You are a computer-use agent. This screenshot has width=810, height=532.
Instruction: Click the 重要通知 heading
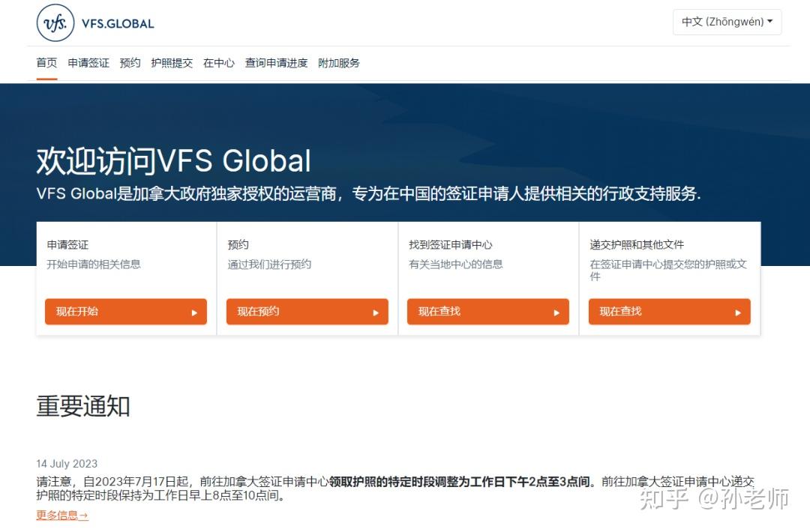(x=82, y=406)
